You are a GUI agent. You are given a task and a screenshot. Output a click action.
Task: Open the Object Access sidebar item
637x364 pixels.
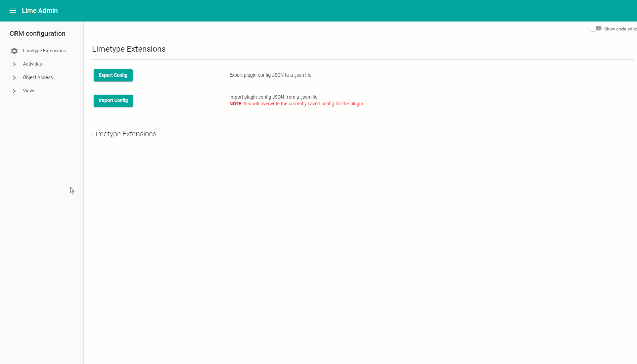(x=38, y=78)
